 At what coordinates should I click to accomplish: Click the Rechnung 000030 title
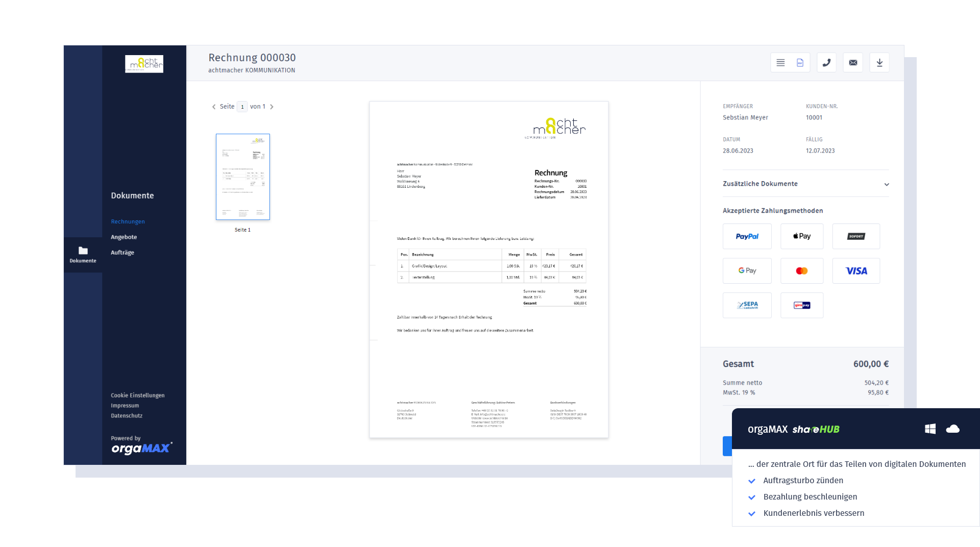(252, 58)
